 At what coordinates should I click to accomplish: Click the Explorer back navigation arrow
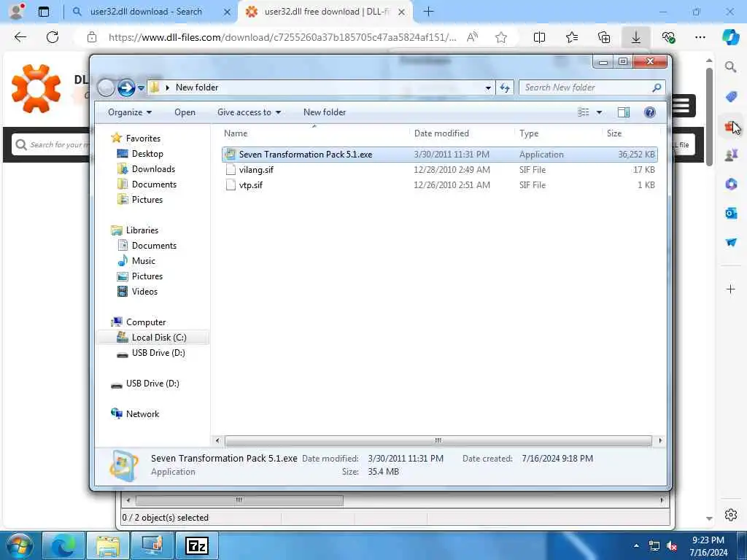106,87
